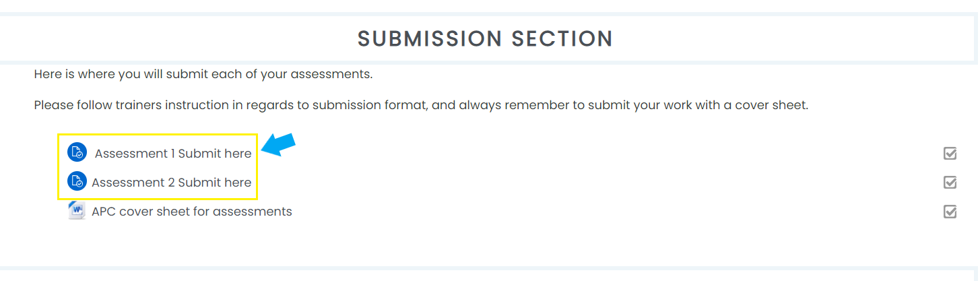The width and height of the screenshot is (980, 281).
Task: Open the Assessment 2 Submit here link
Action: click(172, 183)
